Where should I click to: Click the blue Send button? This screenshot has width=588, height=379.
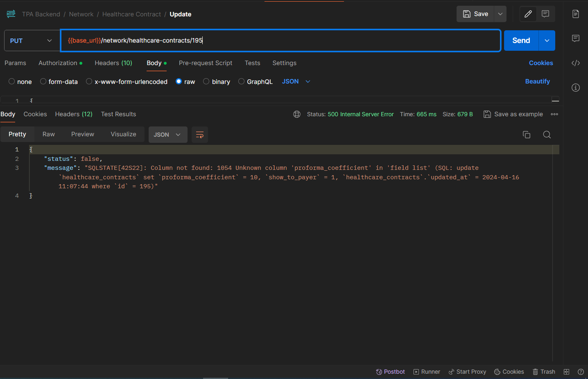[x=521, y=41]
